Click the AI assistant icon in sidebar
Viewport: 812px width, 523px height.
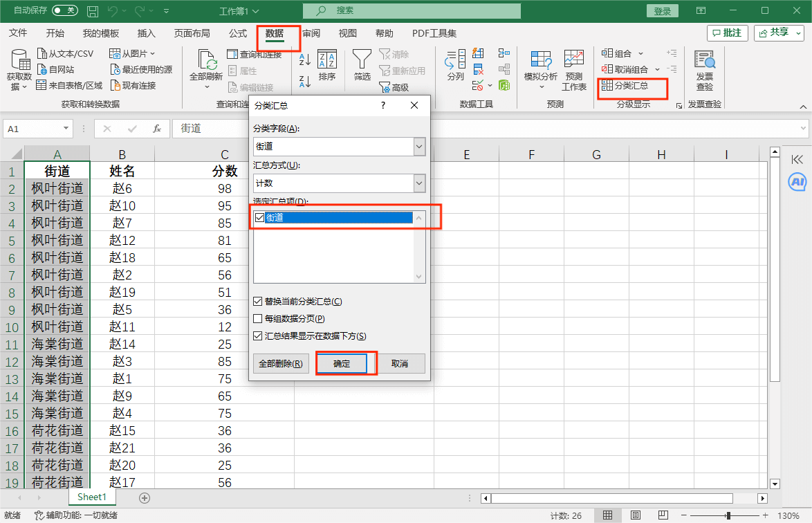tap(797, 182)
